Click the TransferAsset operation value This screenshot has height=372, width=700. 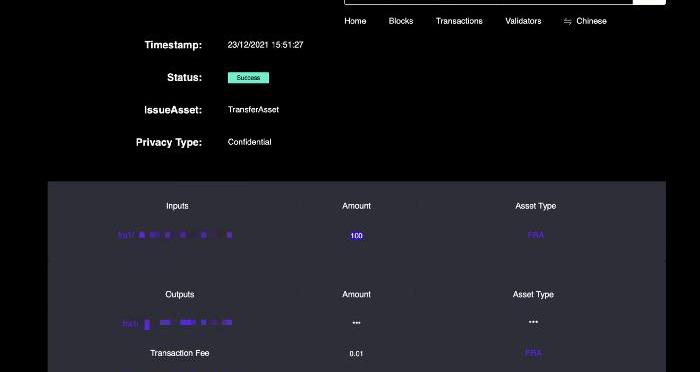[253, 109]
